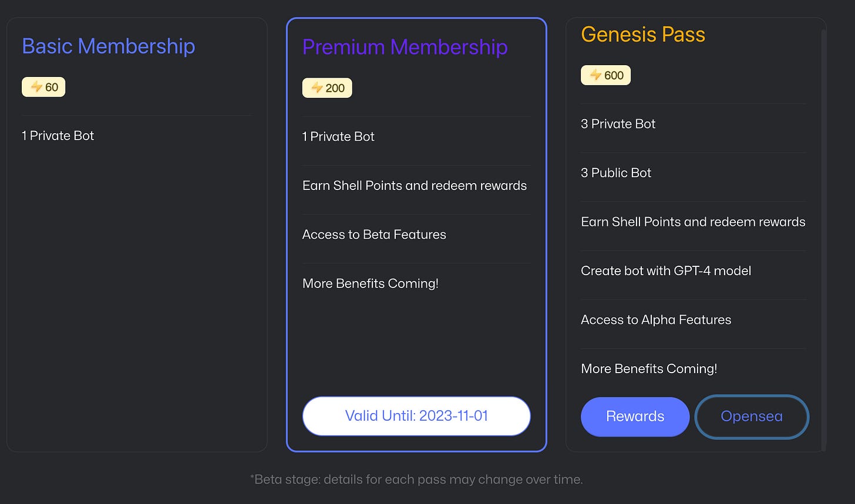Click the Valid Until 2023-11-01 button
The width and height of the screenshot is (855, 504).
coord(416,416)
